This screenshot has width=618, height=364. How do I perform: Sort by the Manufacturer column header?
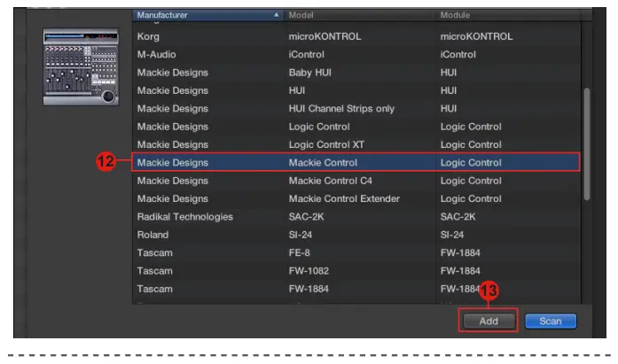[208, 15]
